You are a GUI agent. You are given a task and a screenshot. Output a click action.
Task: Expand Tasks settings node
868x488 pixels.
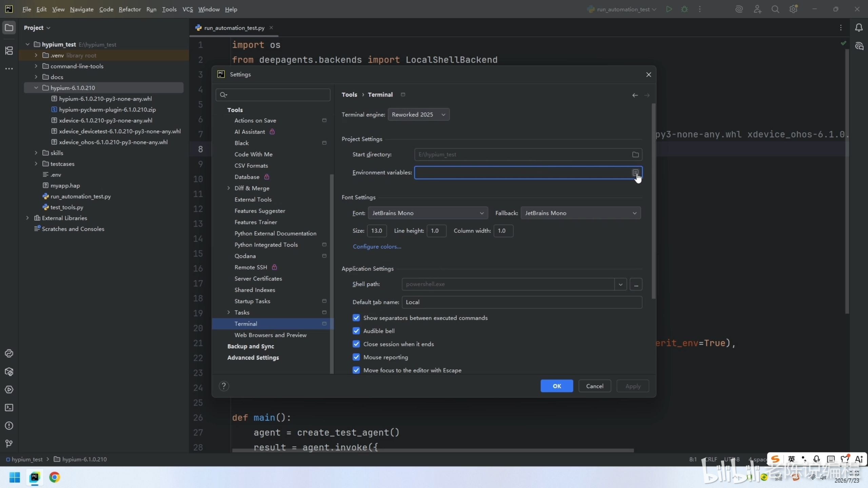coord(229,312)
